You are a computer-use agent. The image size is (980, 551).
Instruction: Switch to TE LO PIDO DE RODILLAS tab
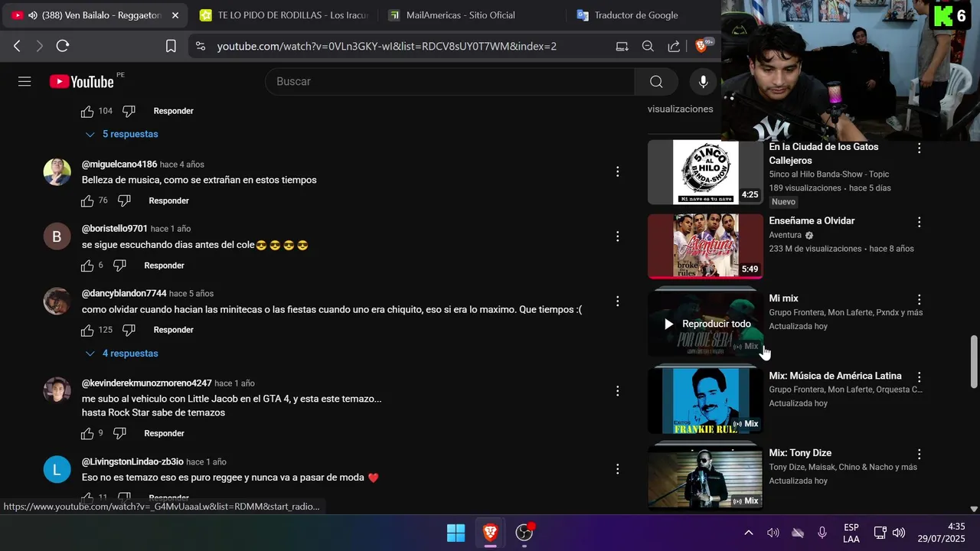[x=283, y=15]
